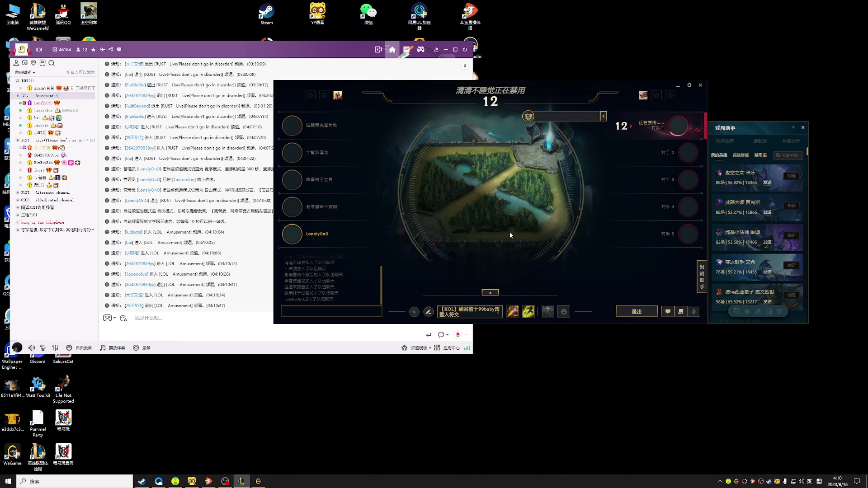Open the 一键配装 tab
Viewport: 868px width, 488px height.
click(758, 141)
